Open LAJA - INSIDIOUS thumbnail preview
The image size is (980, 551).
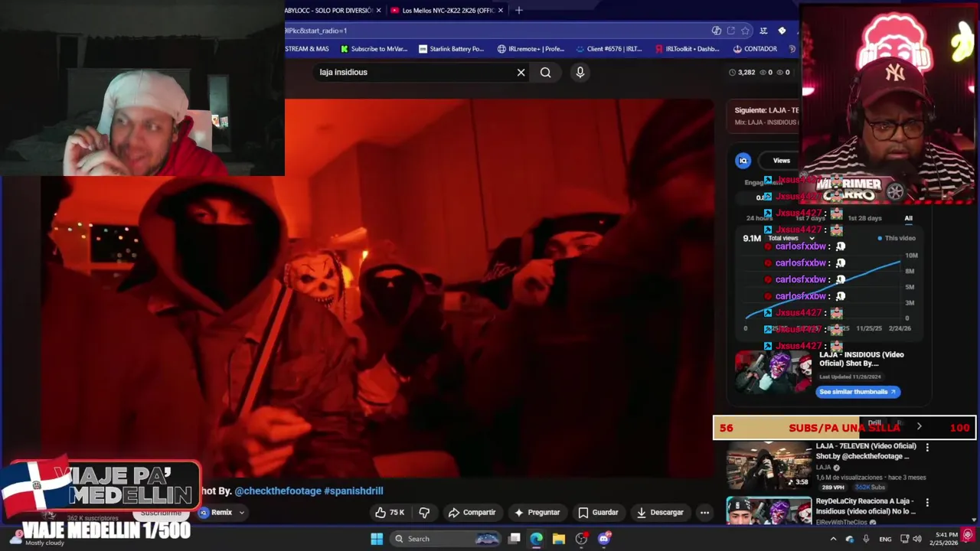[x=773, y=372]
